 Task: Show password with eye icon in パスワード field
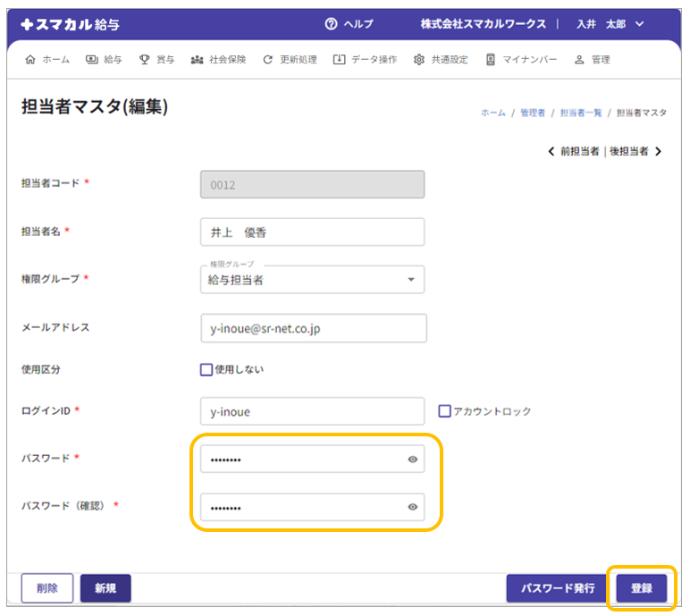(x=413, y=460)
